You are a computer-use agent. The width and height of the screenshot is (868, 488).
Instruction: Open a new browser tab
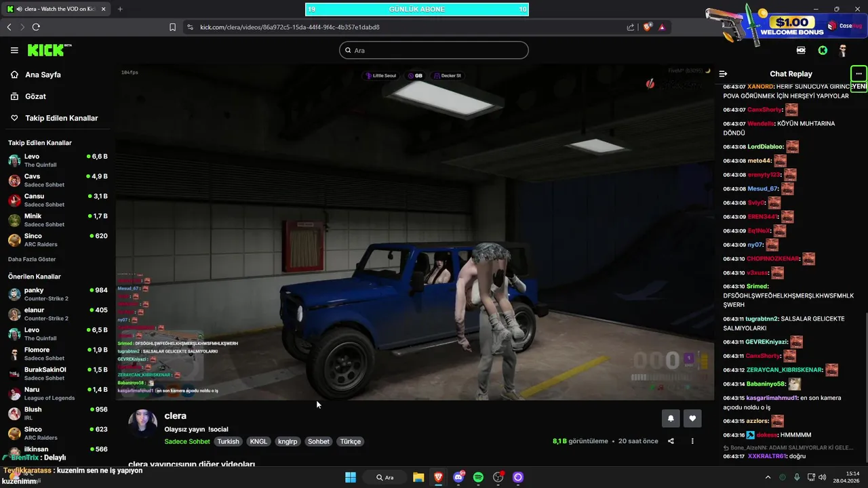point(120,9)
